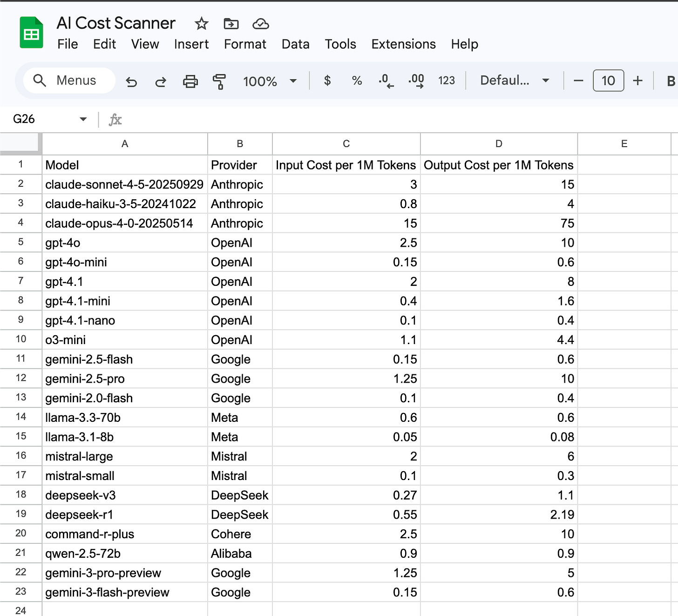
Task: Click "Output Cost per 1M Tokens" cell
Action: coord(499,165)
